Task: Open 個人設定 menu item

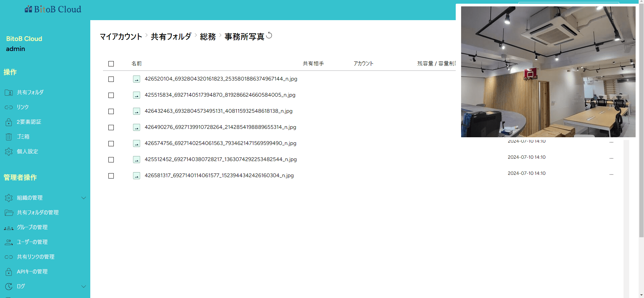Action: click(28, 151)
